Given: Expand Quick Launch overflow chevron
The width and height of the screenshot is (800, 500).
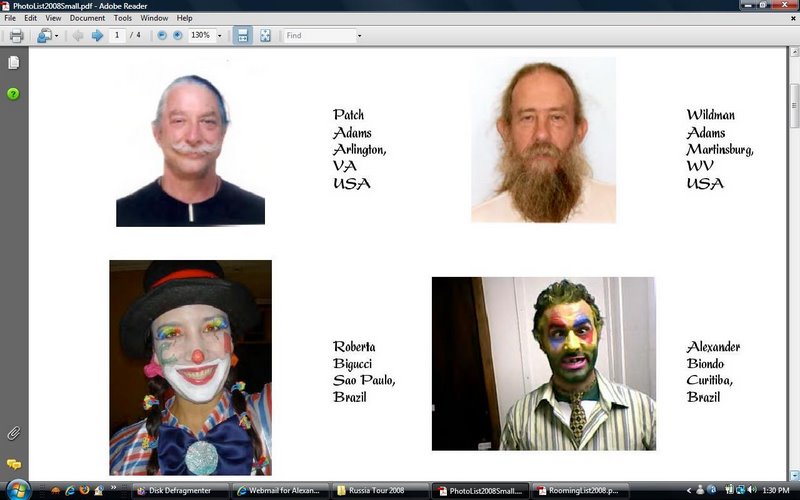Looking at the screenshot, I should click(x=113, y=488).
